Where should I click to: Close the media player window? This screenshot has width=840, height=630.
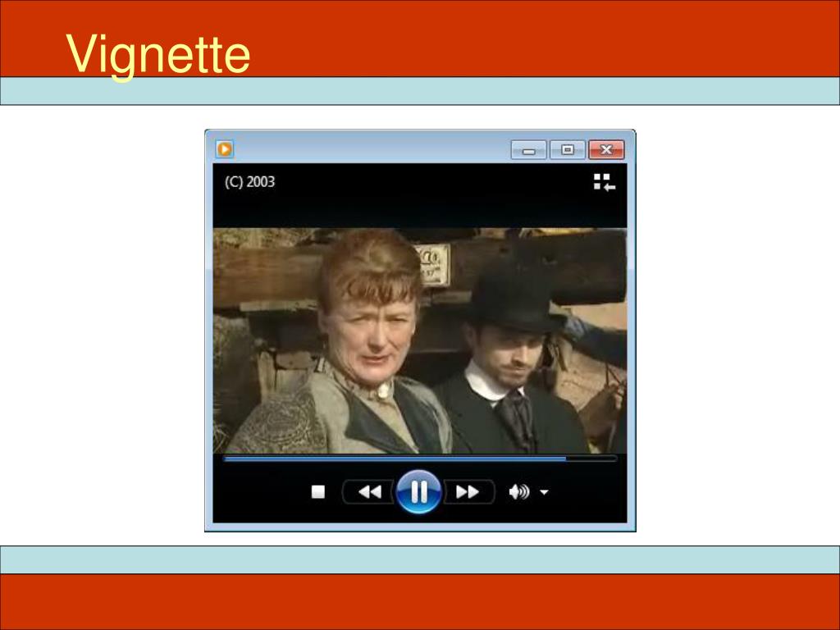[606, 150]
